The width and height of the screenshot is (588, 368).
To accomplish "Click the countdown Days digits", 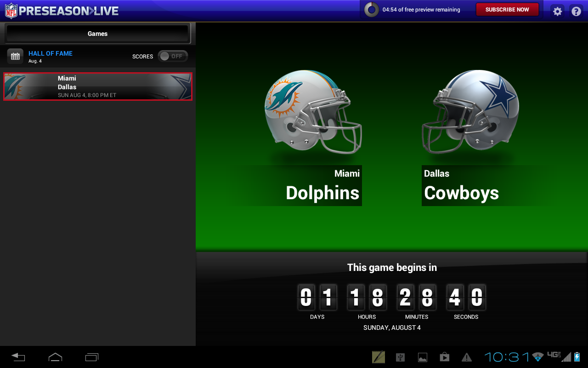I will pos(317,297).
